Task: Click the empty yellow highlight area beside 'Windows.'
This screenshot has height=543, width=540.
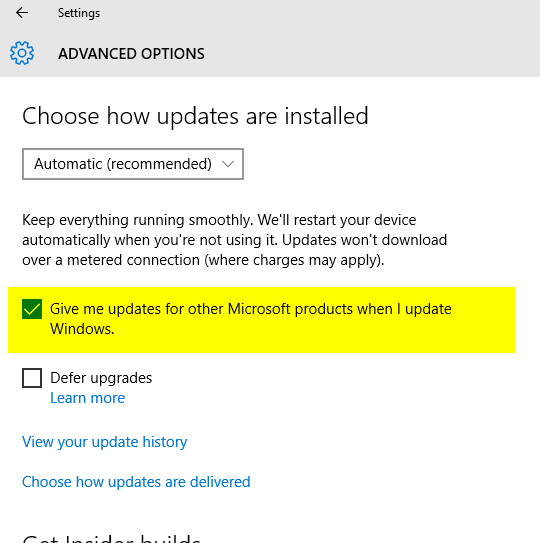Action: pos(312,331)
